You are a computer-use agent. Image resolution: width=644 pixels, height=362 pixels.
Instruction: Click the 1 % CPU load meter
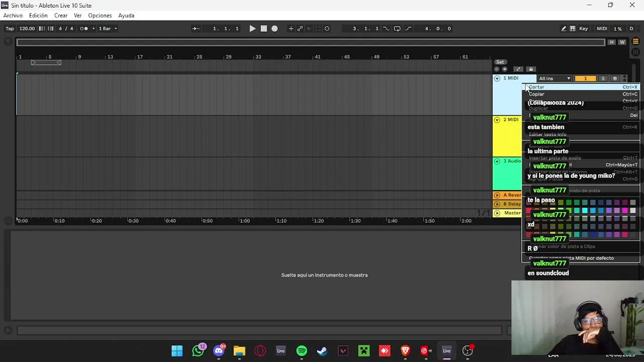point(618,29)
